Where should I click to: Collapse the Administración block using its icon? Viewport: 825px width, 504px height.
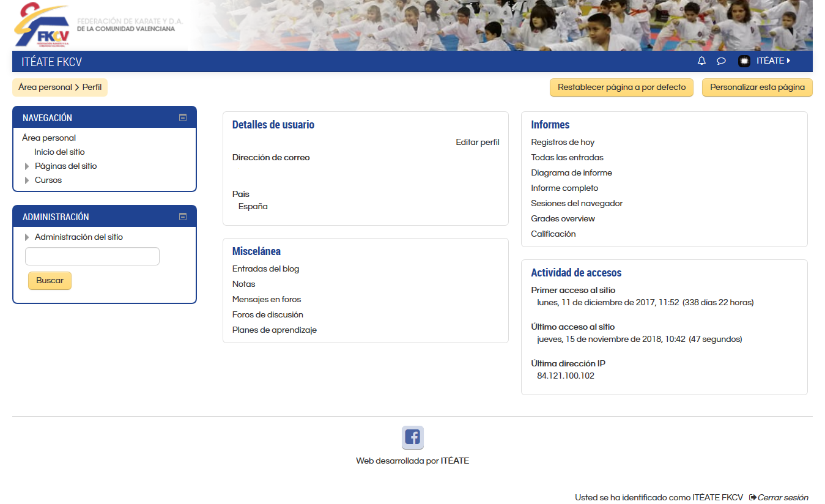tap(183, 217)
